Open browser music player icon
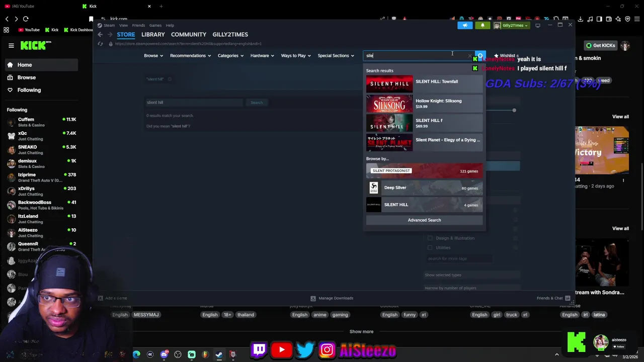Viewport: 644px width, 362px height. (590, 19)
